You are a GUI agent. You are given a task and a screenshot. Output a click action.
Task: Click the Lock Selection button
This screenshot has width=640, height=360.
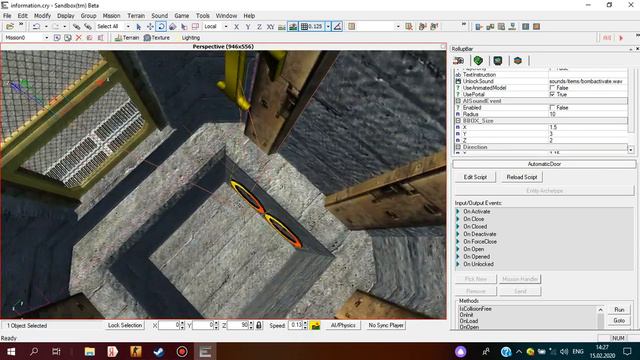pos(125,325)
